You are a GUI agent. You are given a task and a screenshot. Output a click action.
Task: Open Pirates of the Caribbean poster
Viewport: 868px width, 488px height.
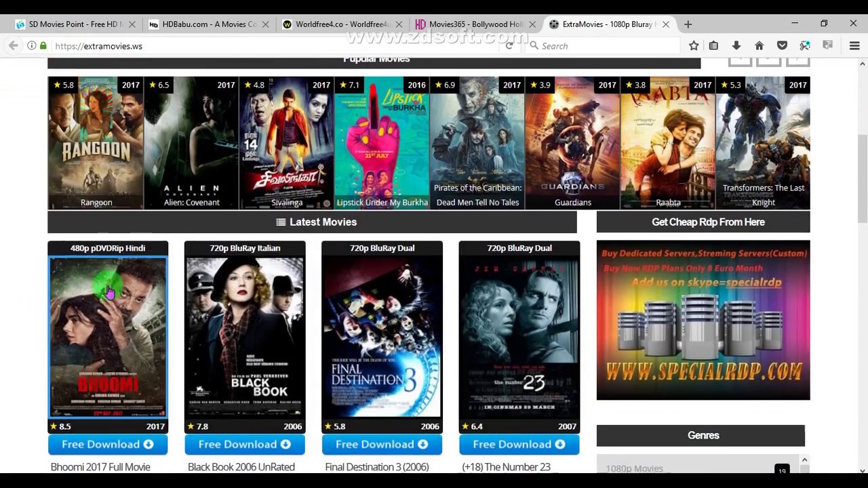(x=477, y=143)
